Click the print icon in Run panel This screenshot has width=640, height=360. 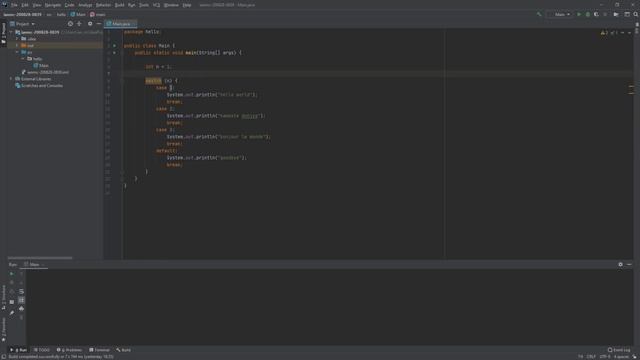(x=21, y=309)
